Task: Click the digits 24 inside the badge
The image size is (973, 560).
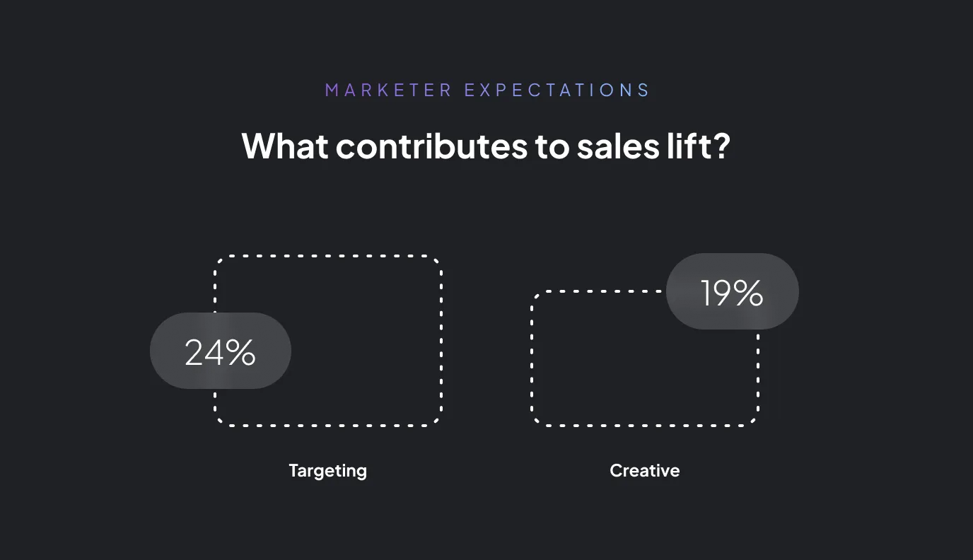Action: point(206,352)
